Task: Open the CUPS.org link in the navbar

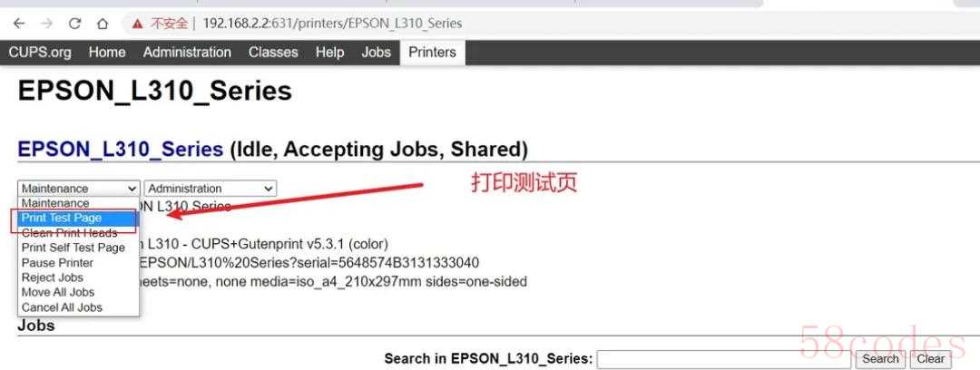Action: (40, 53)
